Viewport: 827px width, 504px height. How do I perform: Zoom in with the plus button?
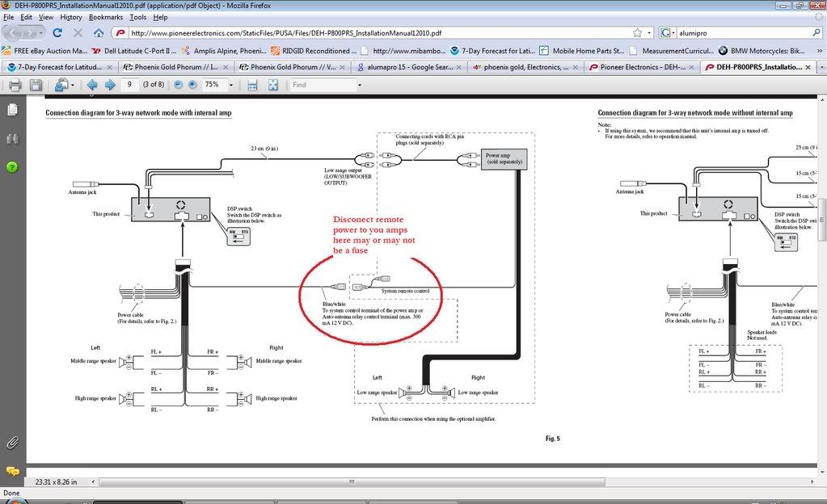(x=192, y=85)
